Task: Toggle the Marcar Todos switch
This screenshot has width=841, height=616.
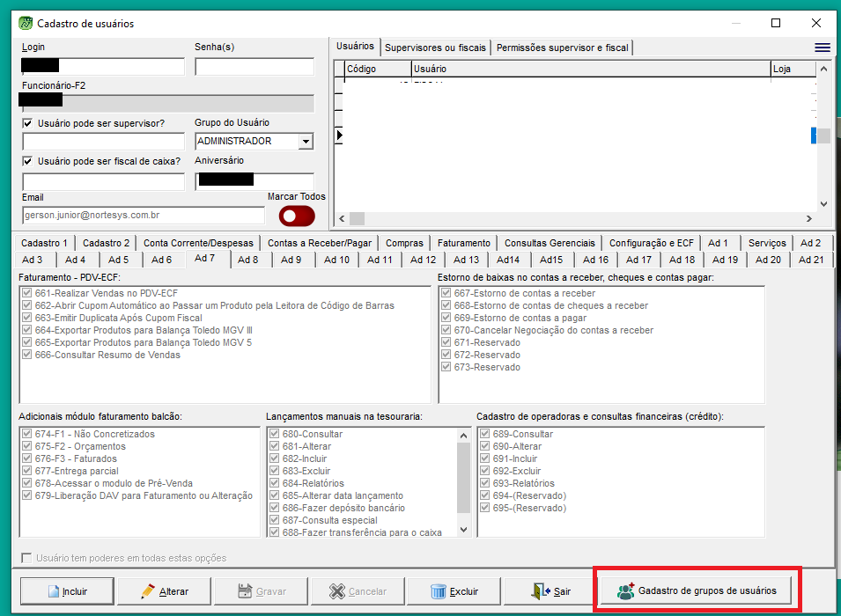Action: (297, 216)
